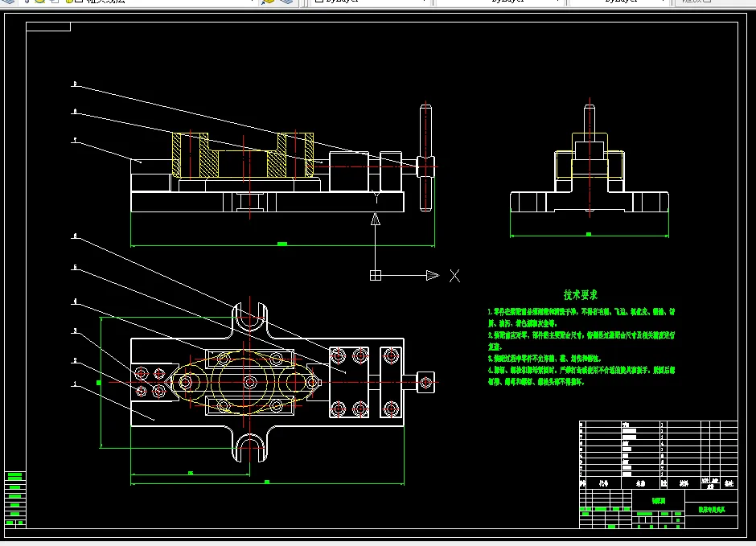Select part leader number 6
Image resolution: width=756 pixels, height=546 pixels.
[x=75, y=236]
